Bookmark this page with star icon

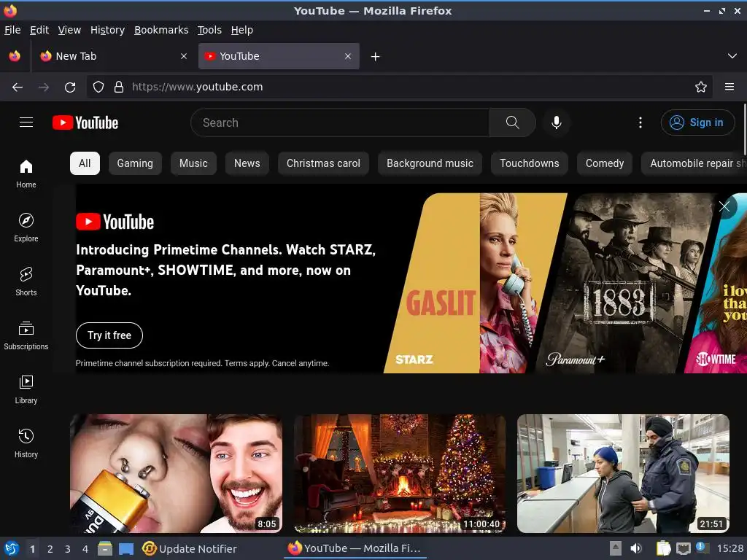[x=701, y=87]
